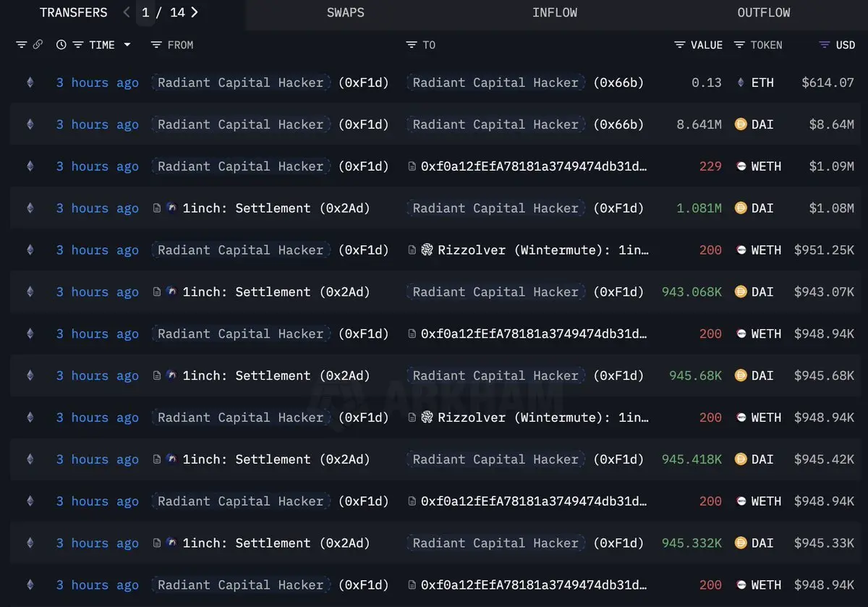Open the TIME column filter icon
Screen dimensions: 868x607
[78, 45]
